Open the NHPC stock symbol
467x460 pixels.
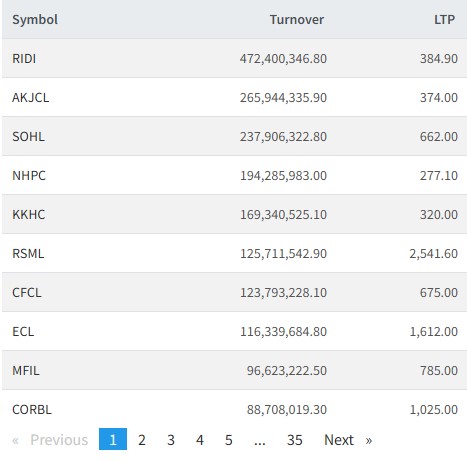[x=29, y=175]
